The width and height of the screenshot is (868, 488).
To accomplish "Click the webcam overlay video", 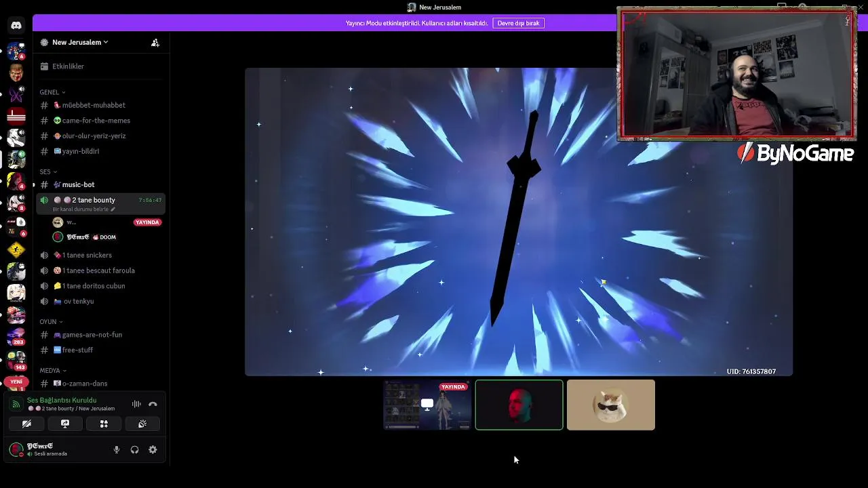I will coord(736,74).
